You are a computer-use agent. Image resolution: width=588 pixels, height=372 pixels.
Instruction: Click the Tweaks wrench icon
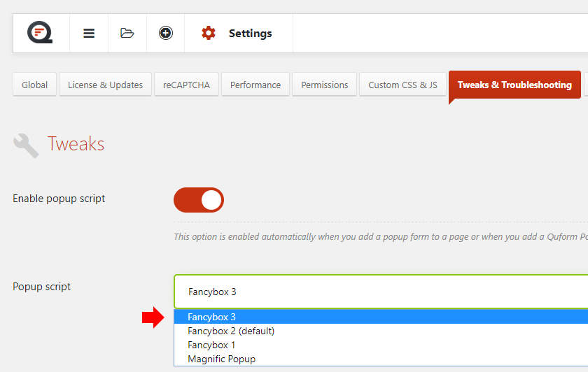point(26,145)
